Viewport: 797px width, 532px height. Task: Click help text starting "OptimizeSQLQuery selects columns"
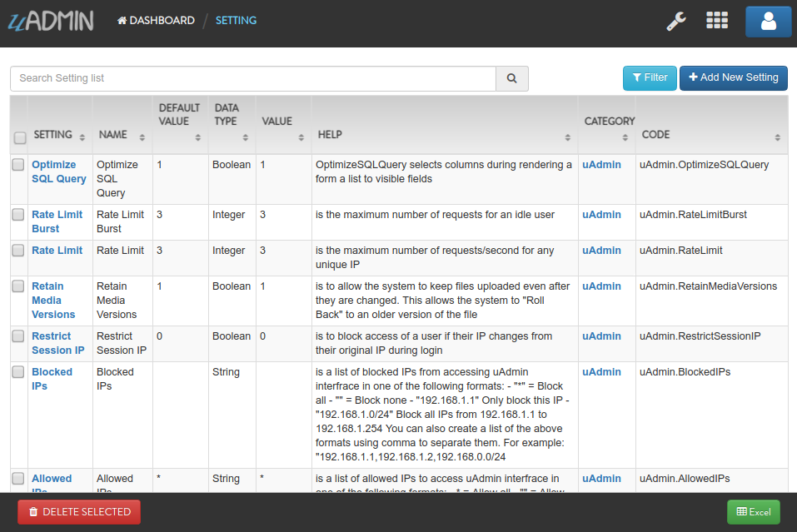443,172
